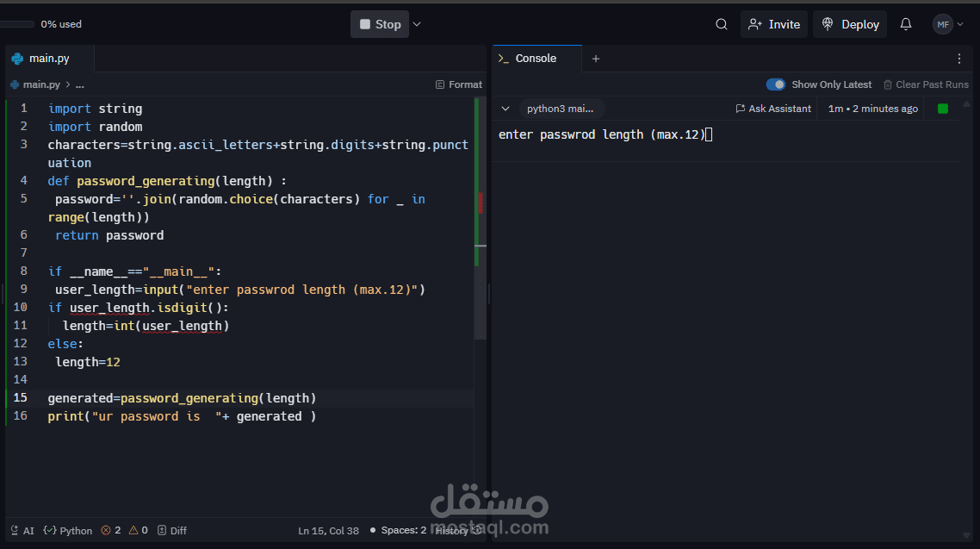The width and height of the screenshot is (980, 549).
Task: Open AI tools in status bar
Action: point(22,530)
